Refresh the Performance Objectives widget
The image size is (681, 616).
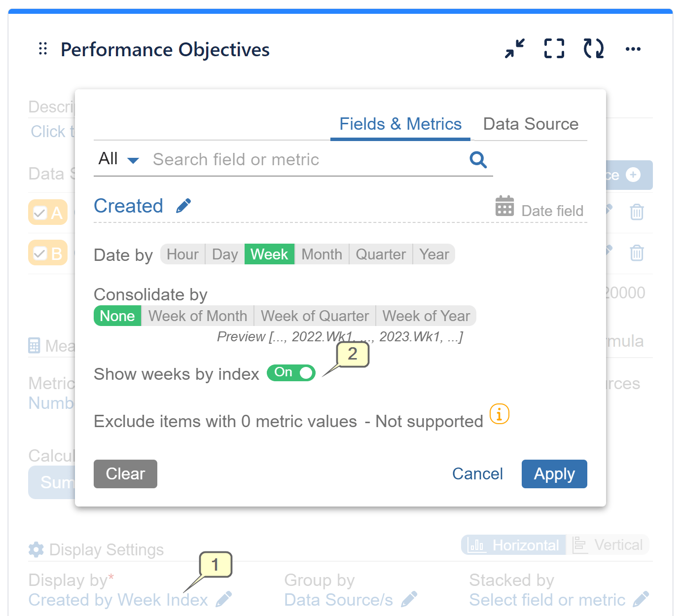[x=593, y=48]
